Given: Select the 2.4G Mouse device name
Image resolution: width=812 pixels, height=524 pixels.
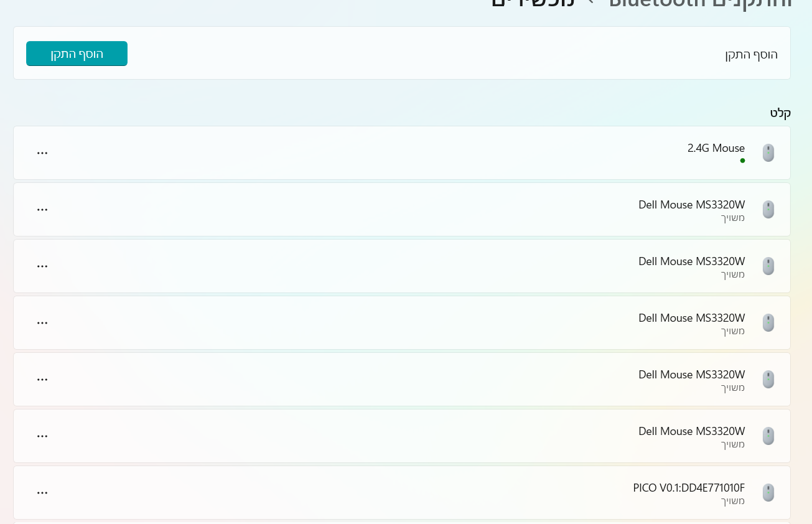Looking at the screenshot, I should point(716,148).
